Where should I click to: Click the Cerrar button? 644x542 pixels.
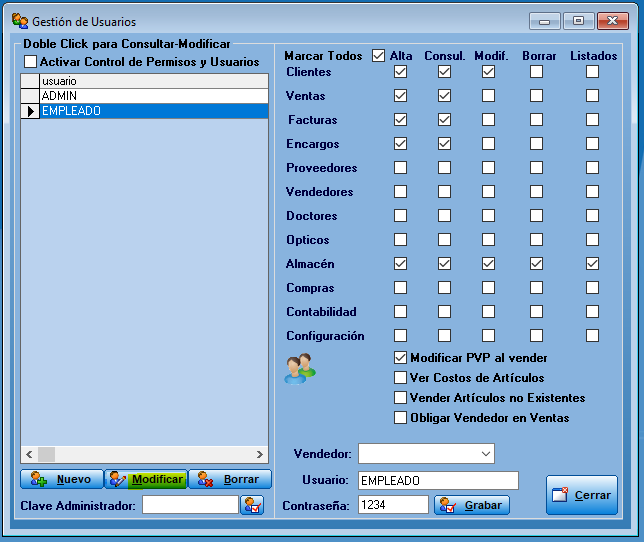pos(582,495)
